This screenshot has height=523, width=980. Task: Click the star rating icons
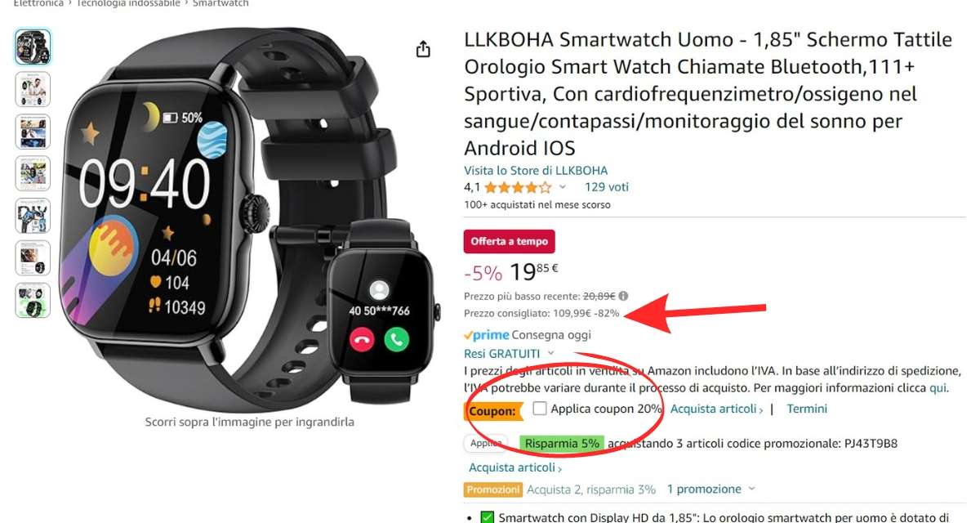(x=518, y=187)
